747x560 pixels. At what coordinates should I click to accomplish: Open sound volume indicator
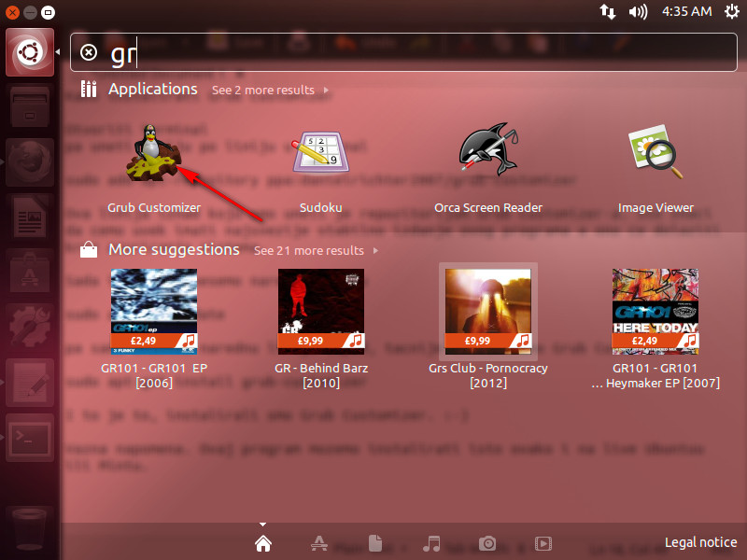pos(639,11)
